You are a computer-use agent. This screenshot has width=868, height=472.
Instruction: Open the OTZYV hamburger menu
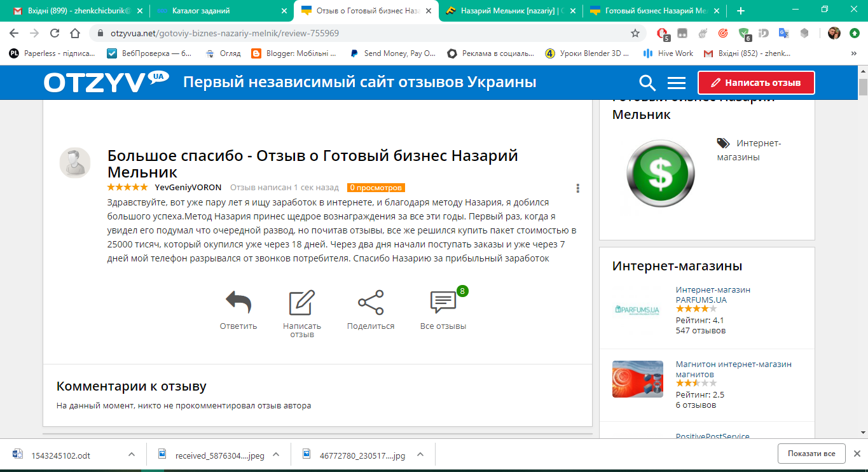point(677,83)
